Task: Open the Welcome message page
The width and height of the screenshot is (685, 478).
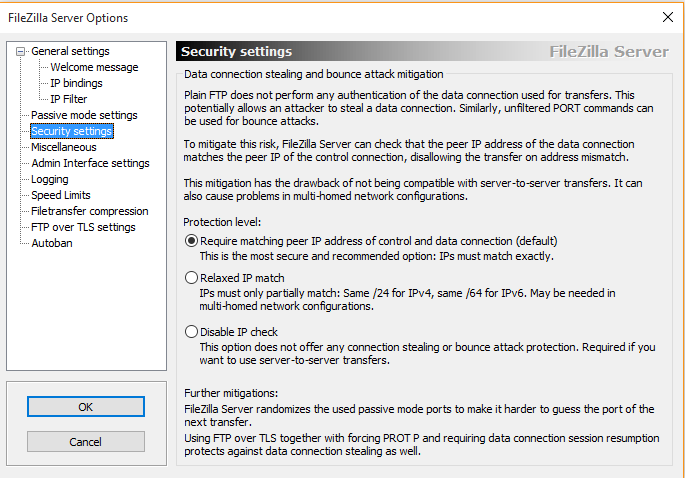Action: 94,67
